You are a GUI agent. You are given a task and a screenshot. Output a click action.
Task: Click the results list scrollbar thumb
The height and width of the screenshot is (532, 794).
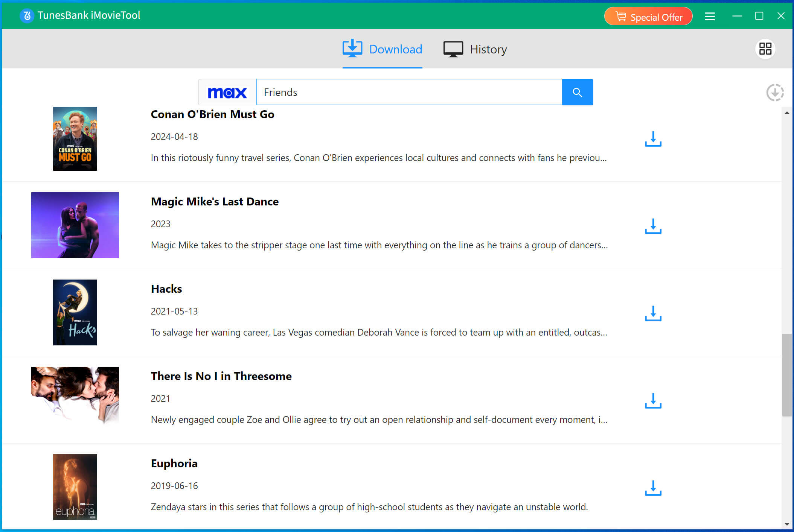tap(787, 375)
